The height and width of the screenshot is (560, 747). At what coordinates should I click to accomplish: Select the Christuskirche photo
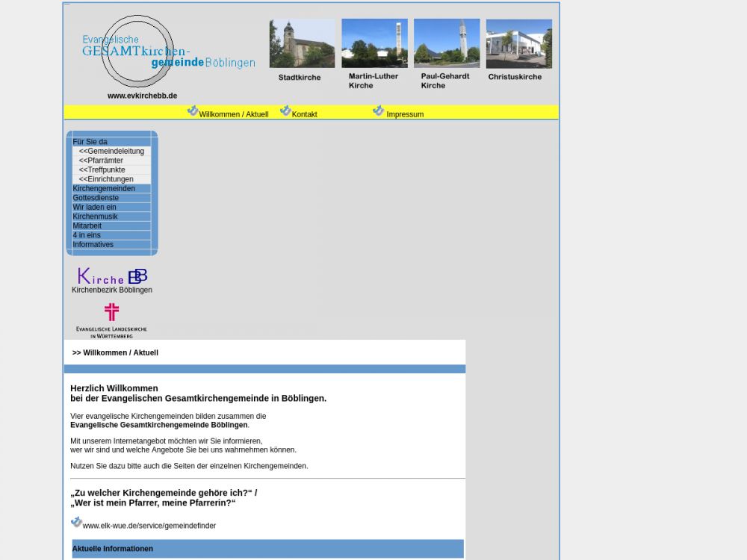point(518,44)
